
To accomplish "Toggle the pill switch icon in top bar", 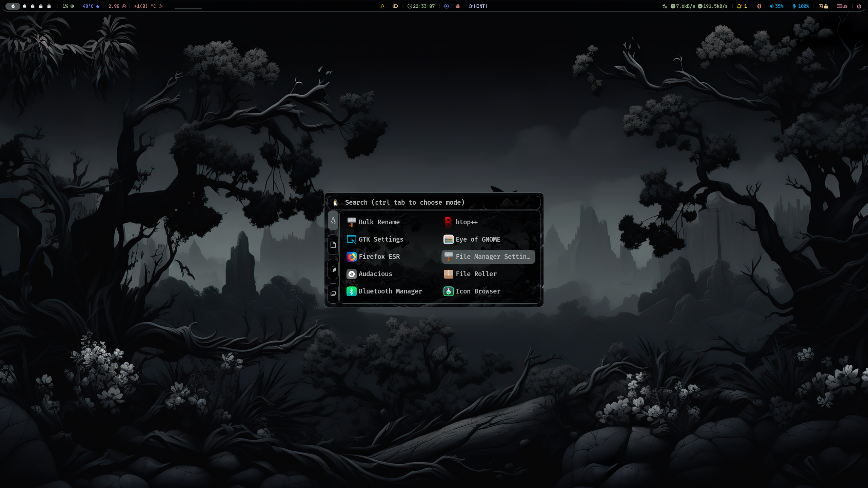I will tap(395, 6).
